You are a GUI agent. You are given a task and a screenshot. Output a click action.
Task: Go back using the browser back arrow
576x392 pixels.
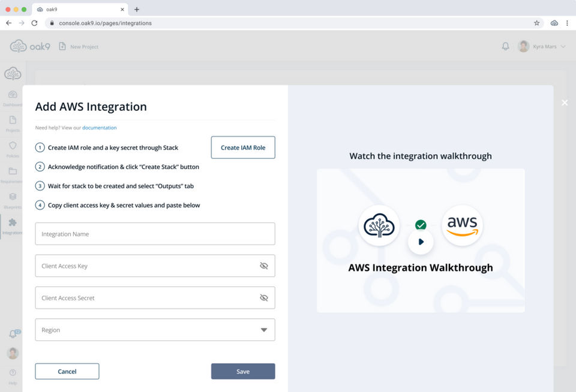(x=9, y=23)
